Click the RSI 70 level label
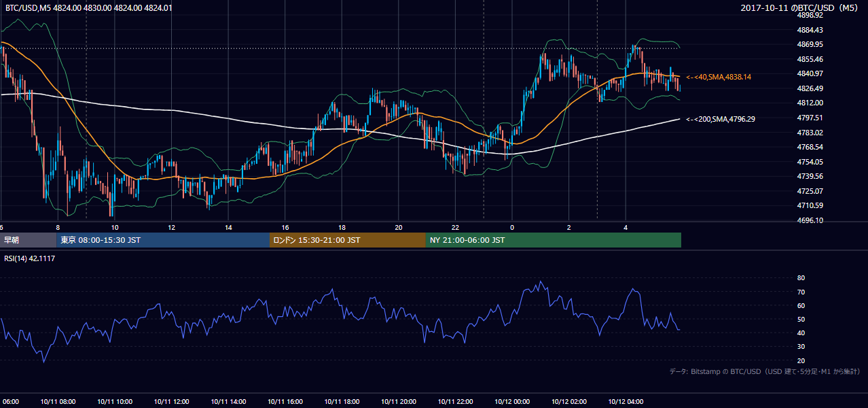This screenshot has height=408, width=868. [801, 292]
